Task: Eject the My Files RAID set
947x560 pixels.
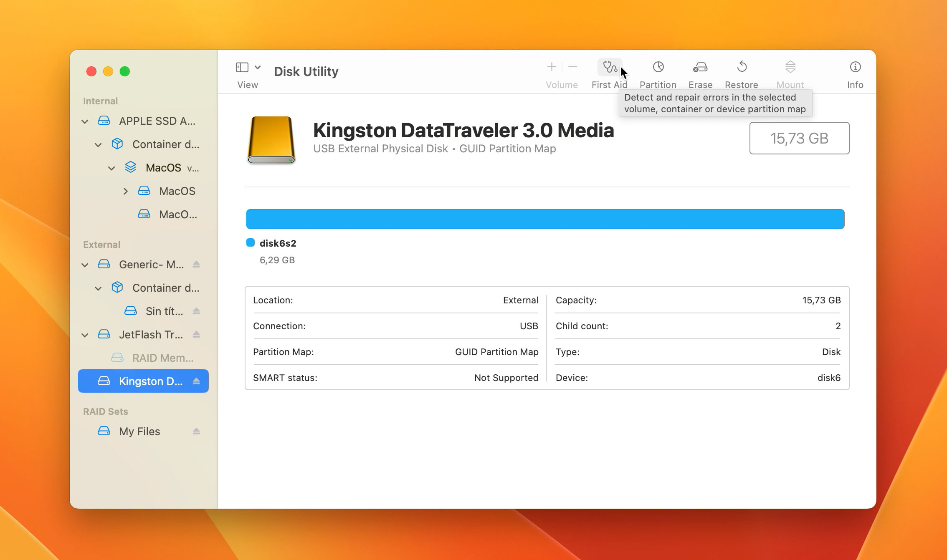Action: coord(196,431)
